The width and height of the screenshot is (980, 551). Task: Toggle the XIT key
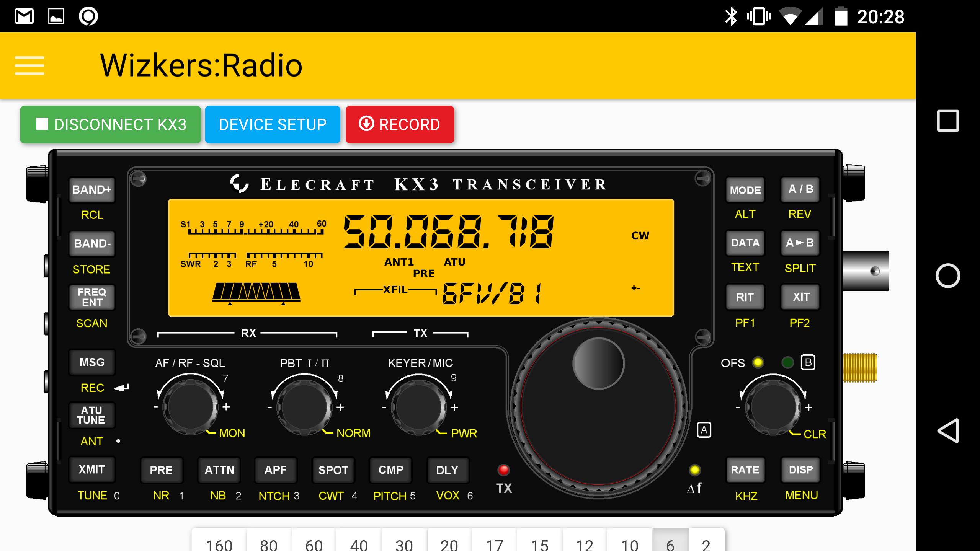800,297
